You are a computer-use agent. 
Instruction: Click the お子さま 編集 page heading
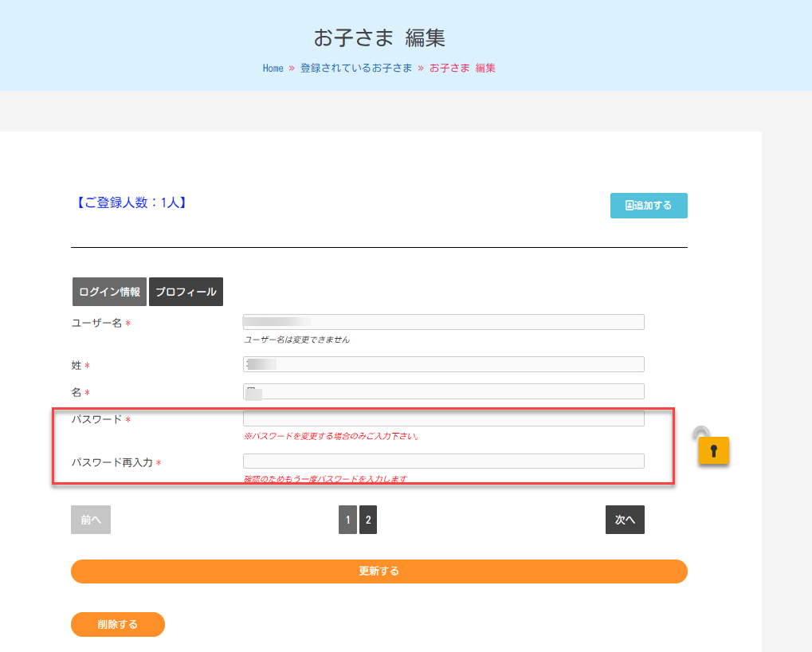click(379, 37)
